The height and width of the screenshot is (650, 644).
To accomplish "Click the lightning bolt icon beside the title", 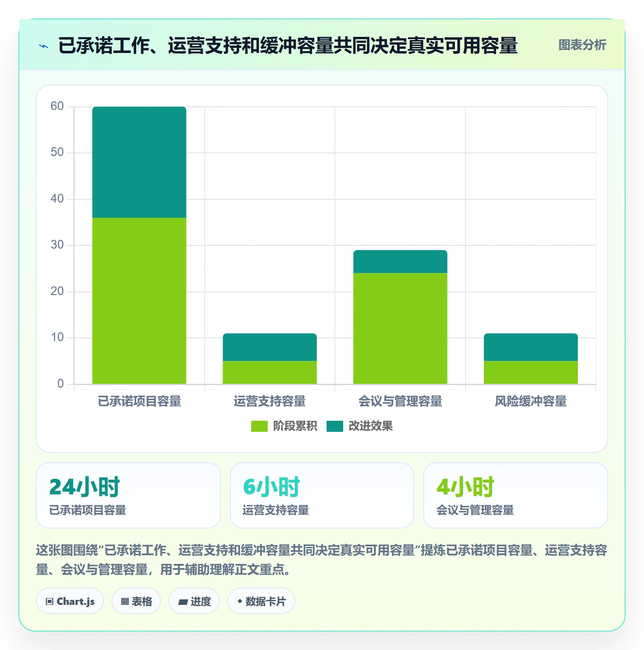I will coord(44,46).
